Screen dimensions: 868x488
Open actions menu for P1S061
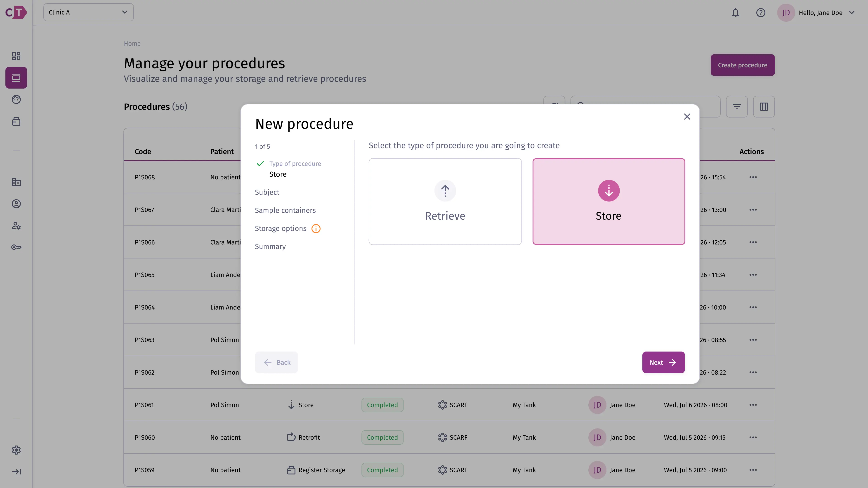click(x=753, y=405)
